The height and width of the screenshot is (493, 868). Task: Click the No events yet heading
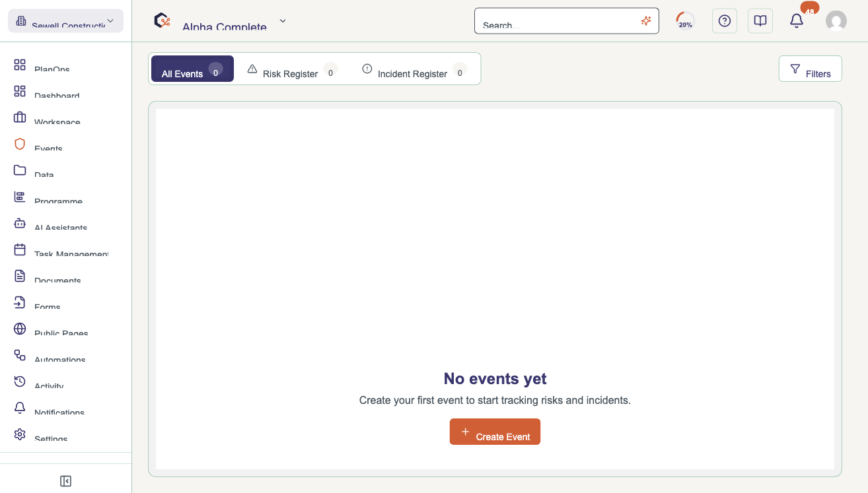tap(495, 379)
